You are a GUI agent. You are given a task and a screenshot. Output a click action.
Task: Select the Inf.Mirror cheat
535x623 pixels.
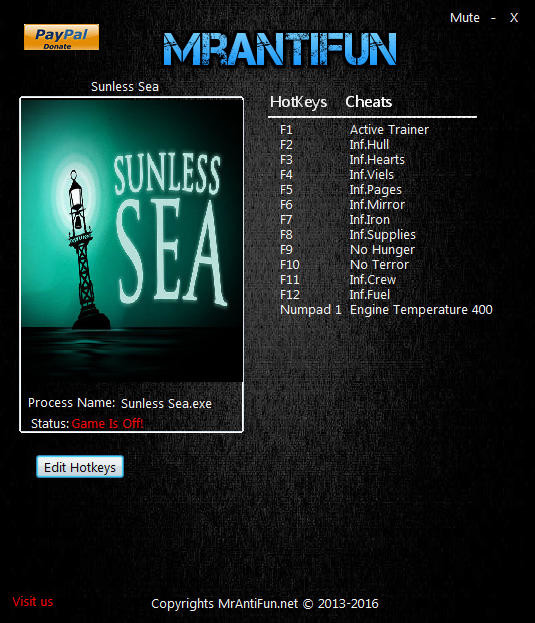coord(377,205)
